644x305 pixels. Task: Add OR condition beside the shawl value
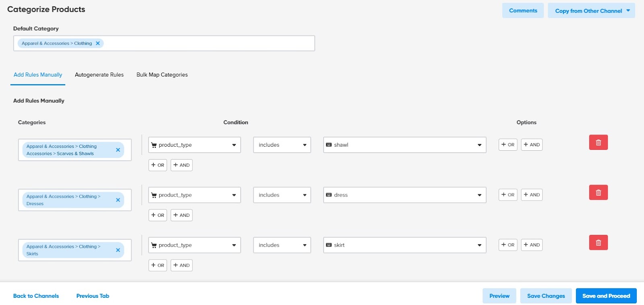[x=508, y=145]
